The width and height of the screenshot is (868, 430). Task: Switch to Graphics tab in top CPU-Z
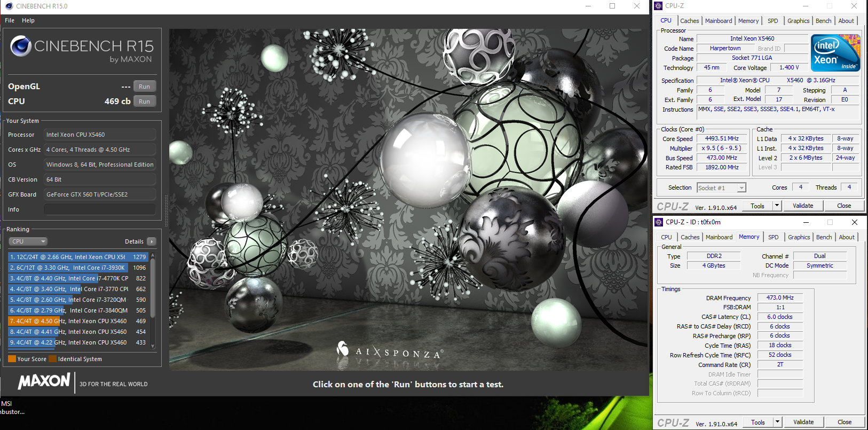coord(798,21)
